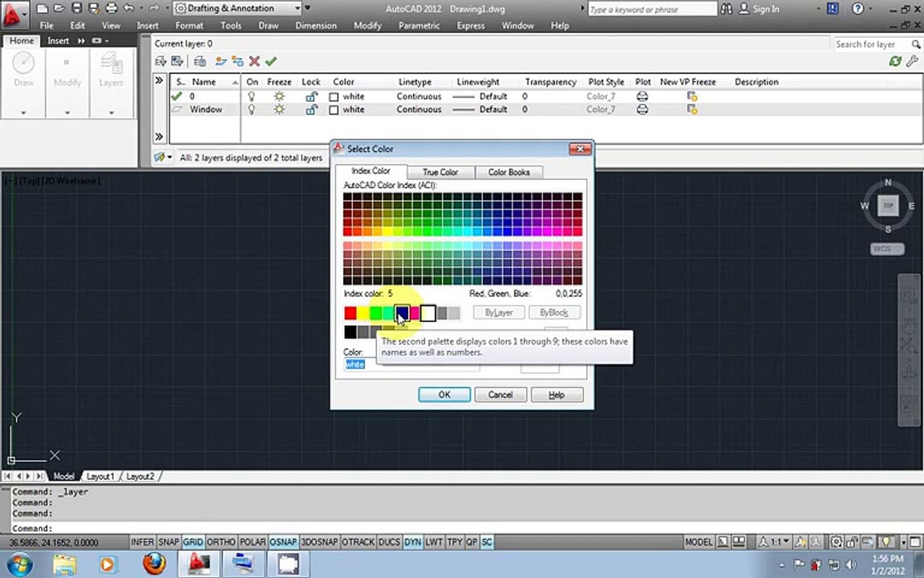Click the Layout1 tab at bottom
Image resolution: width=924 pixels, height=578 pixels.
coord(100,476)
